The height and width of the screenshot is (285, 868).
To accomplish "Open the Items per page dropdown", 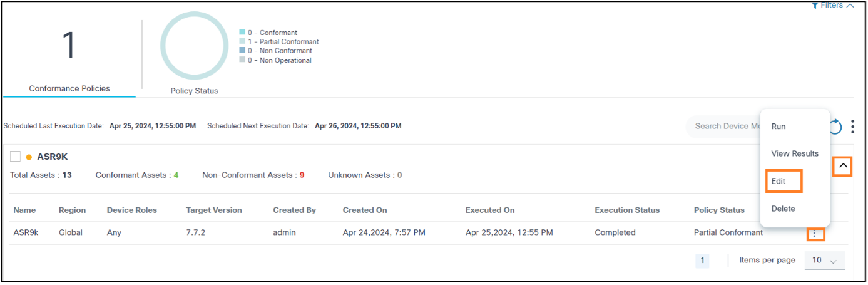I will (x=824, y=260).
